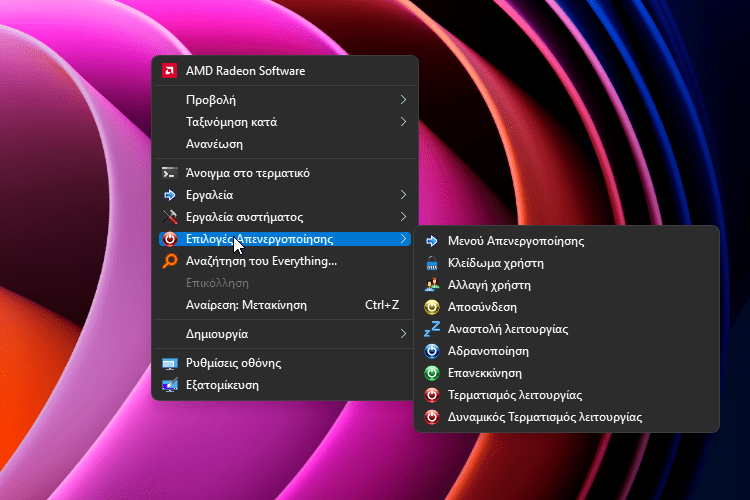Expand the Προβολή submenu arrow

[x=403, y=100]
